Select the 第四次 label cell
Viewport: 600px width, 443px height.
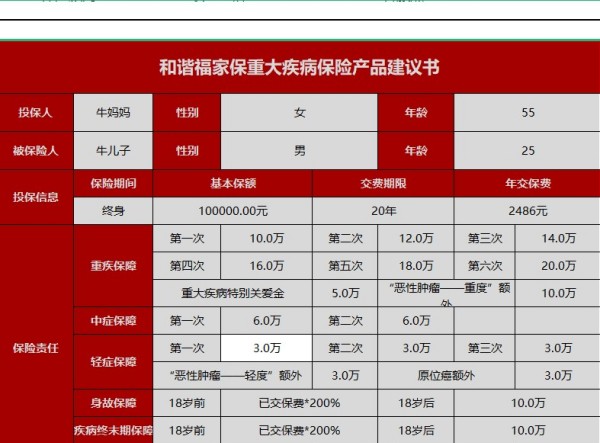tap(187, 265)
